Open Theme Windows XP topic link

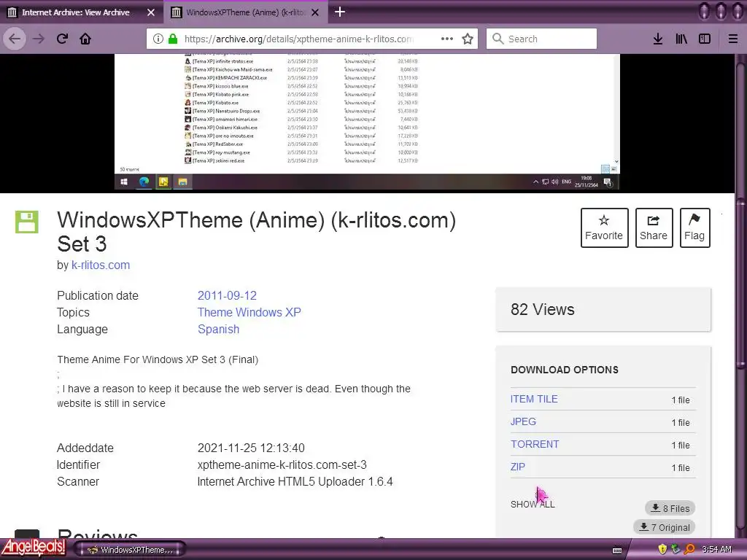coord(249,312)
